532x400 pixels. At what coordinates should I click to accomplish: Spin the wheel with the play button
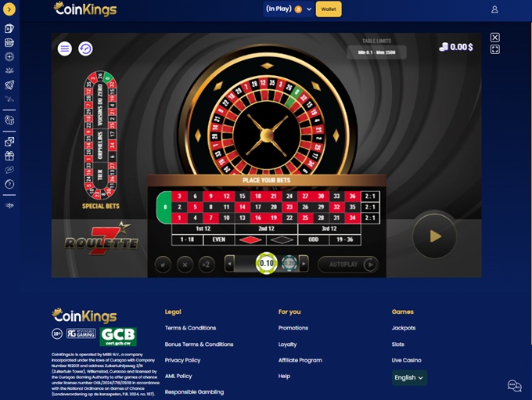coord(435,236)
